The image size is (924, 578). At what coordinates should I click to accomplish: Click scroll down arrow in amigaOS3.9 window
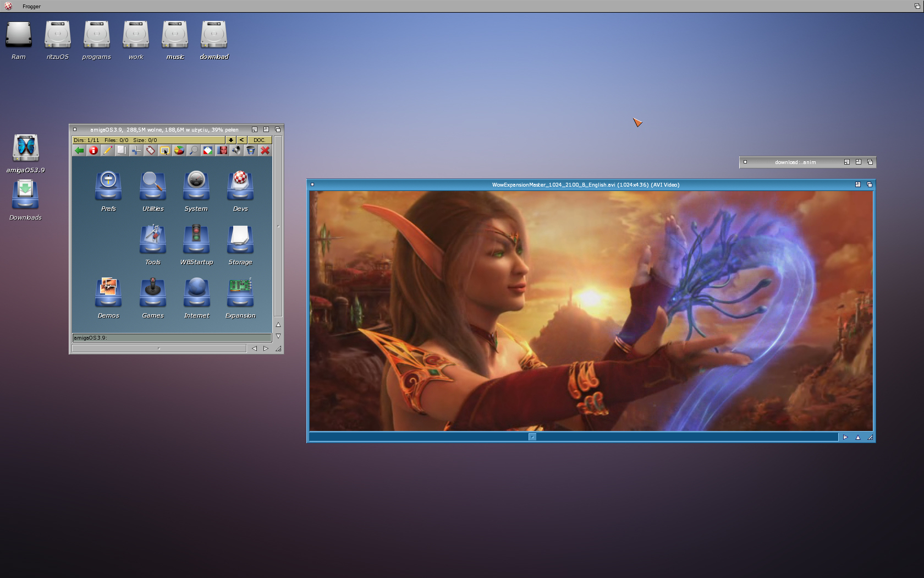tap(278, 336)
